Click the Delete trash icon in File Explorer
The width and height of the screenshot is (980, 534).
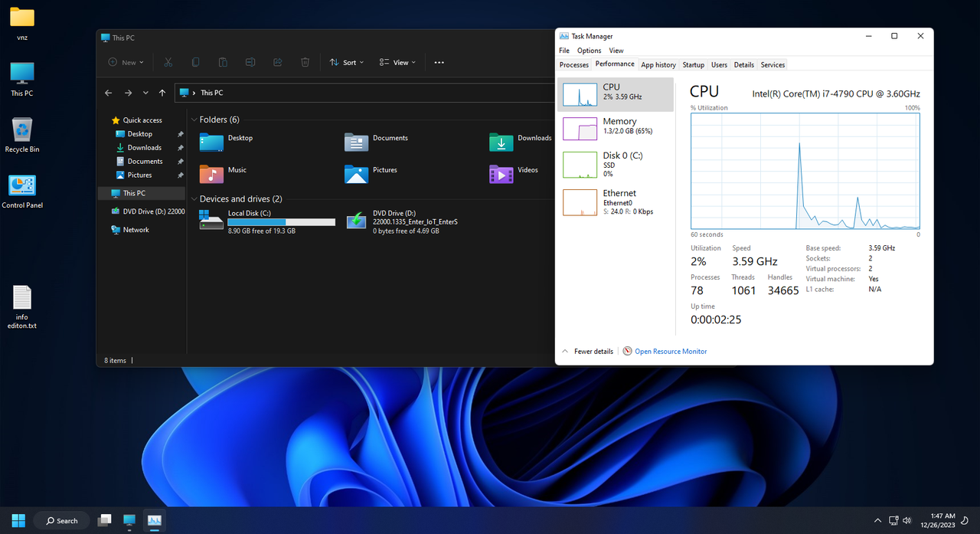(305, 62)
